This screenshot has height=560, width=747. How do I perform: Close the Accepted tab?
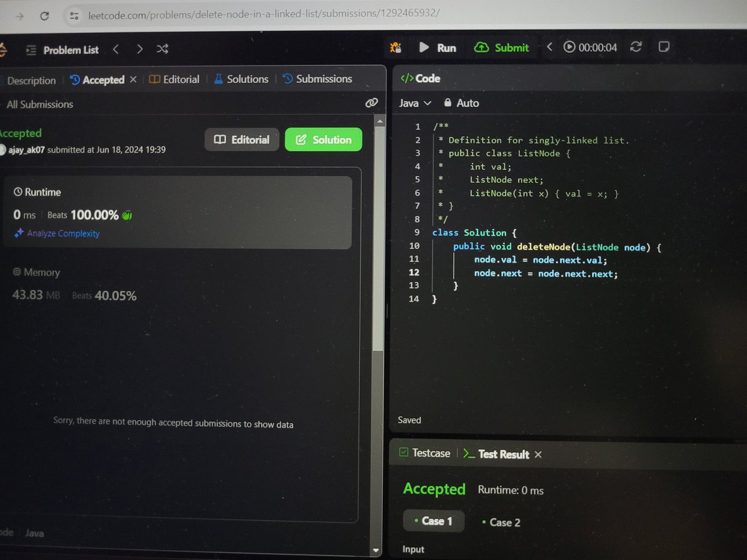(x=133, y=80)
